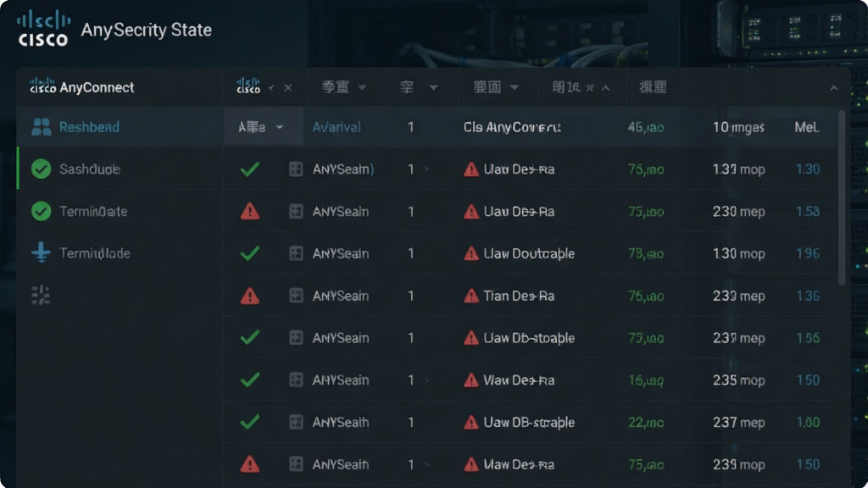868x488 pixels.
Task: Click the vertical scrollbar thumb beside the table
Action: tap(842, 197)
